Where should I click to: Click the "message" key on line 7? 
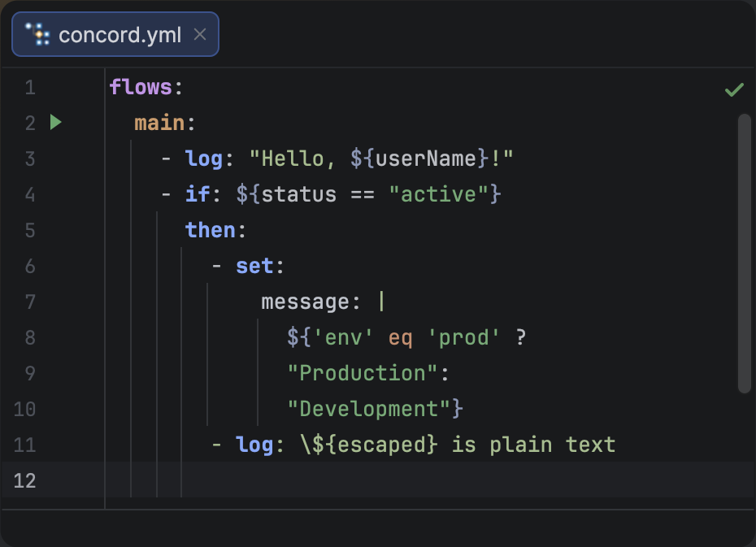coord(305,302)
